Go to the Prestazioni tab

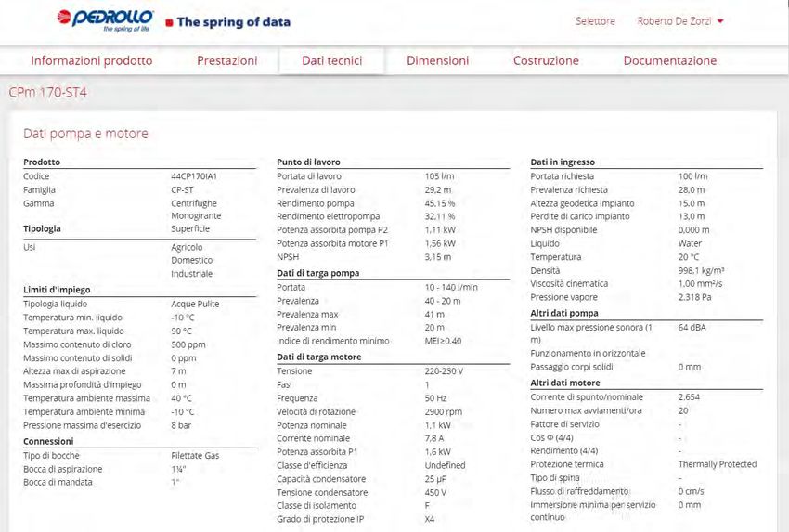[x=226, y=60]
